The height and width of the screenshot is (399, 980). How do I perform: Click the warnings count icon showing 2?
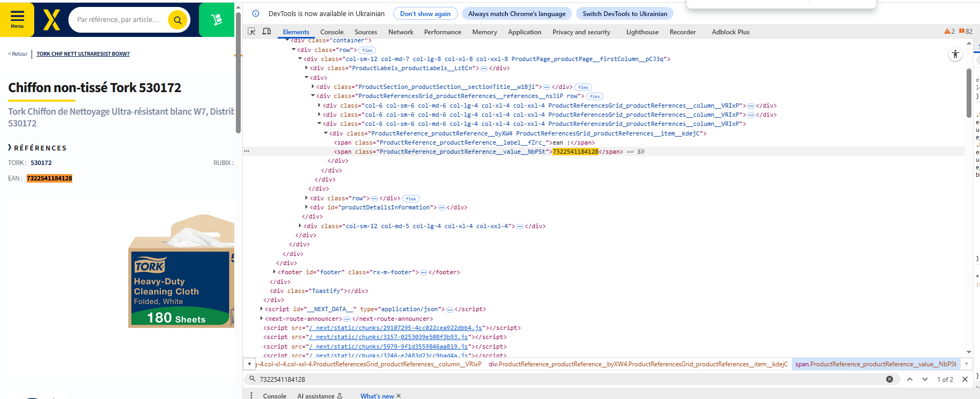coord(950,32)
